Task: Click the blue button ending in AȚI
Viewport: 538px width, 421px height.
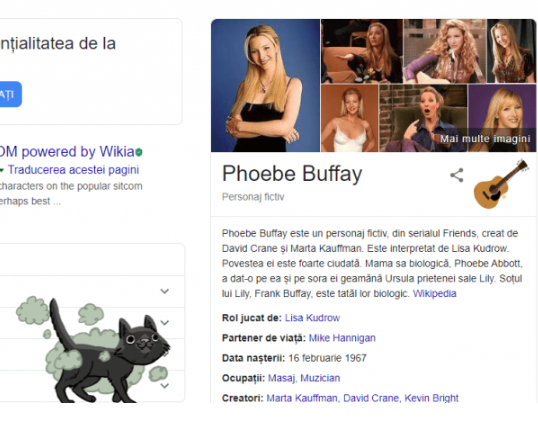Action: [10, 94]
